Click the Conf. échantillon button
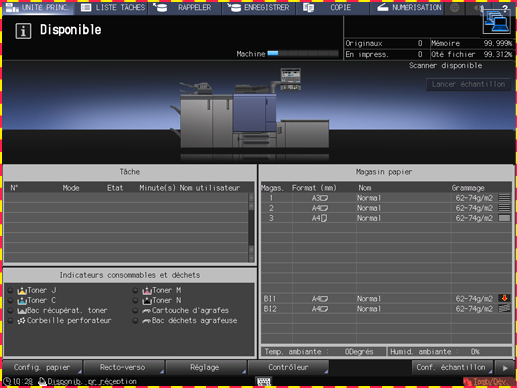The height and width of the screenshot is (388, 517). click(452, 367)
